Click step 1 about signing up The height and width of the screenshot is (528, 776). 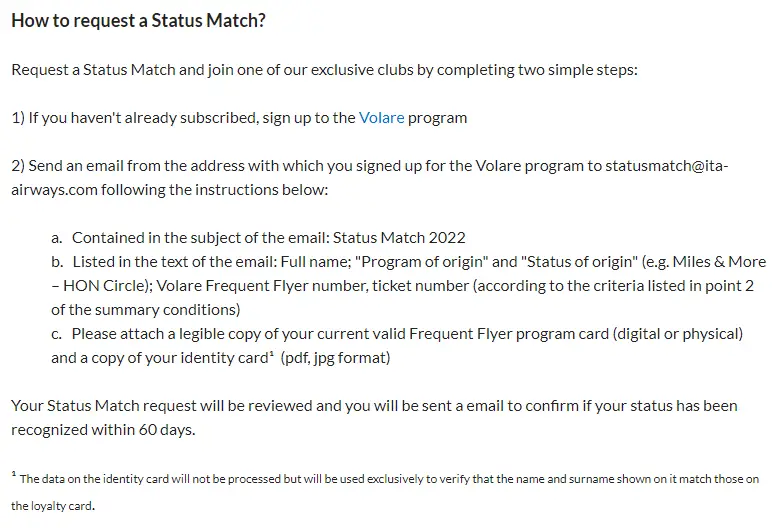click(x=238, y=118)
